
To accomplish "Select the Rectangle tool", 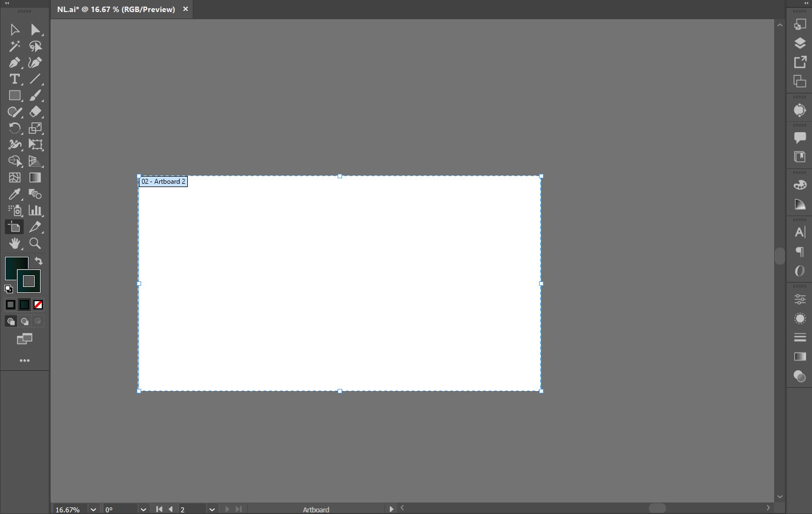I will [x=15, y=95].
